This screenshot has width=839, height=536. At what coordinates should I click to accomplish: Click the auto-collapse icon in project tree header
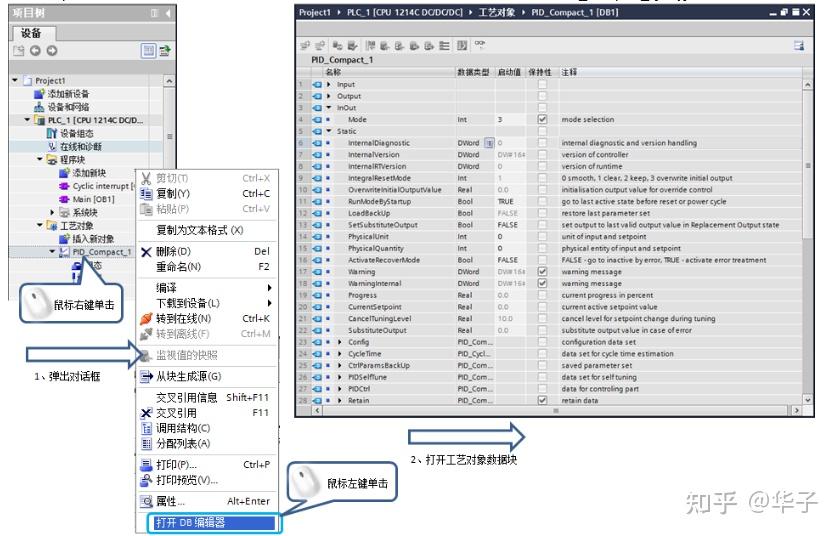click(155, 13)
